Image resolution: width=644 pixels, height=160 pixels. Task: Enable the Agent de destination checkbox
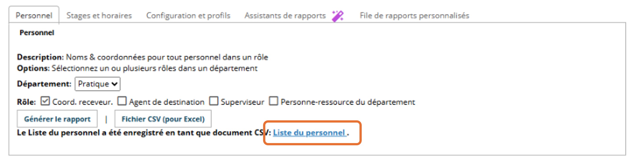(122, 101)
